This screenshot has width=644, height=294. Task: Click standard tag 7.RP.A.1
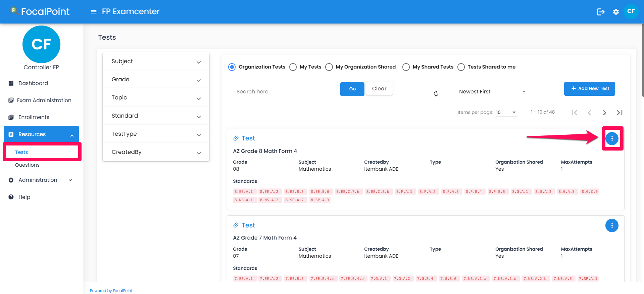[588, 279]
